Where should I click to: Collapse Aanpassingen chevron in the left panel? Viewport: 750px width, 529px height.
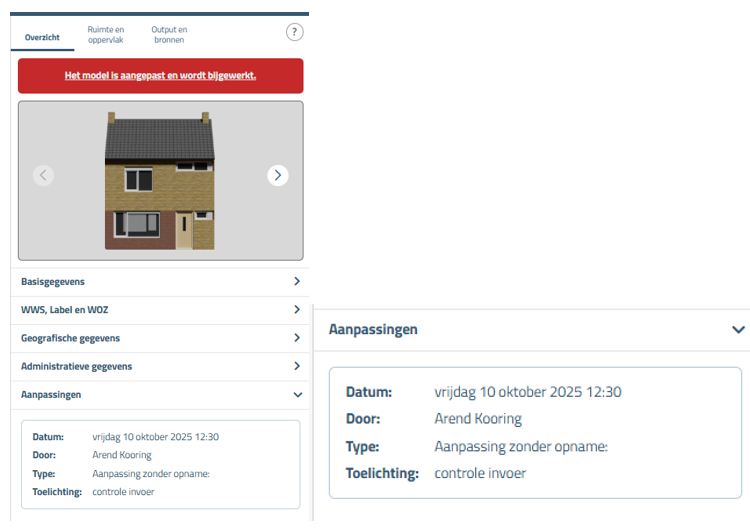297,395
